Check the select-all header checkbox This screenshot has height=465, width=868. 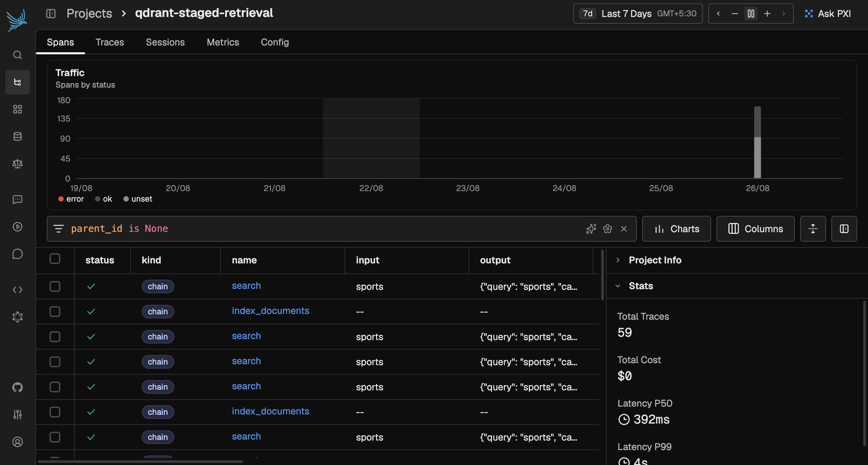[x=55, y=259]
